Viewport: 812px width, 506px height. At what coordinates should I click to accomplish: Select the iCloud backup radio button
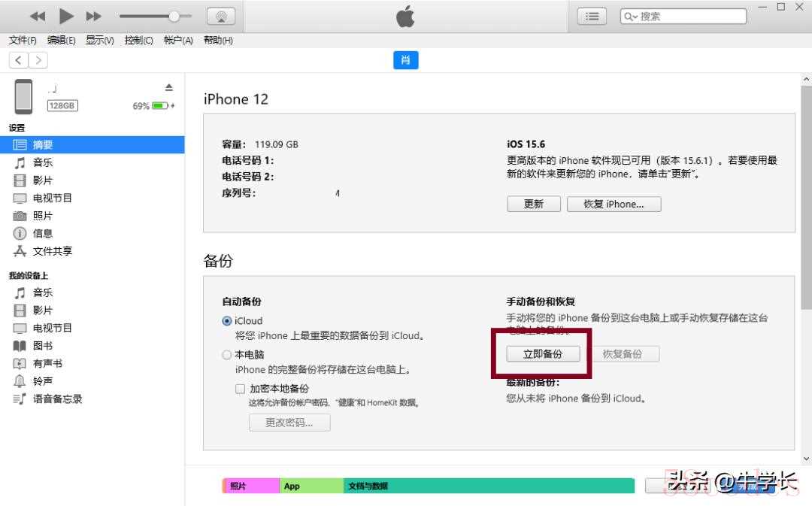tap(226, 321)
